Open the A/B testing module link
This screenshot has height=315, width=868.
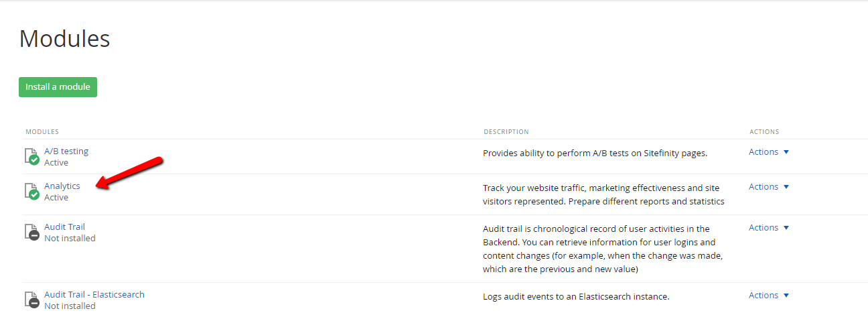click(x=66, y=151)
